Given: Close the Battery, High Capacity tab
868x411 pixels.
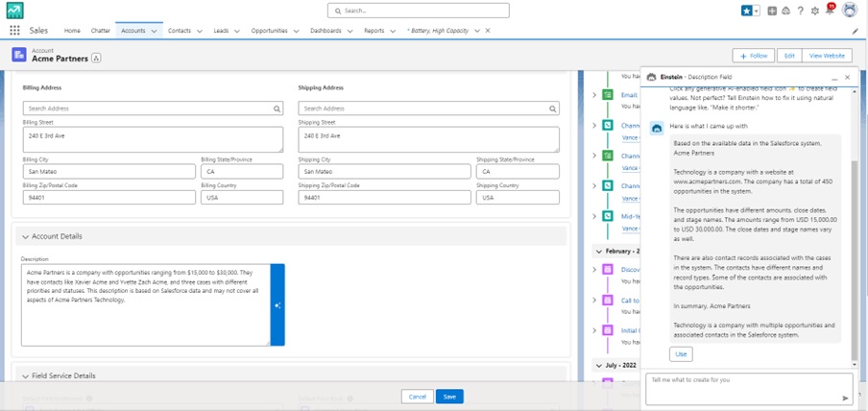Looking at the screenshot, I should coord(488,31).
